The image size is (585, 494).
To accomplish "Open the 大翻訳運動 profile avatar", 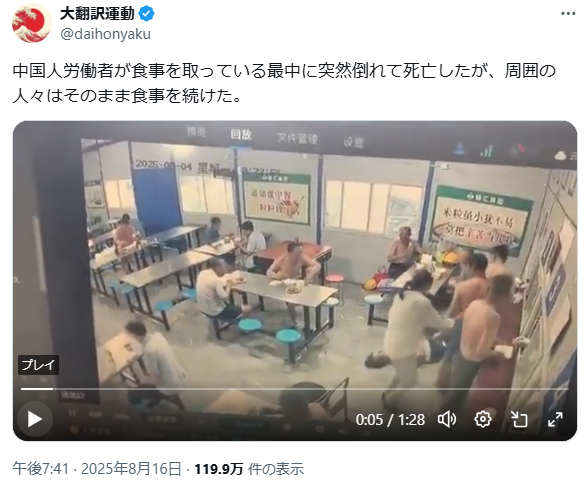I will (x=32, y=24).
